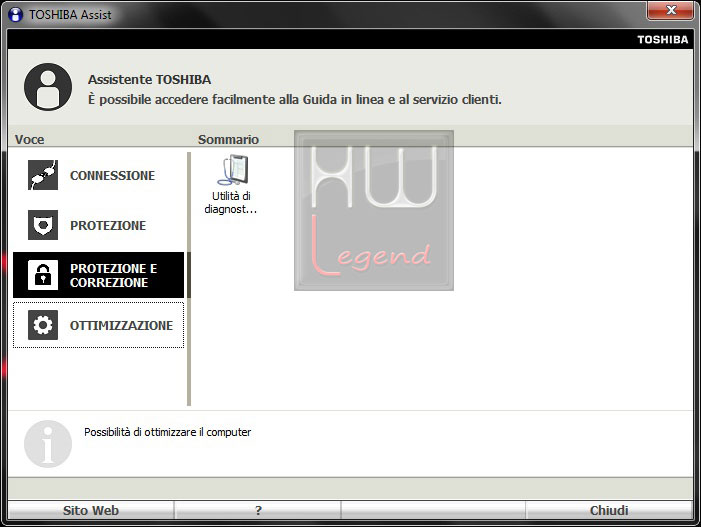Click the Chiudi button
This screenshot has width=701, height=527.
coord(609,510)
